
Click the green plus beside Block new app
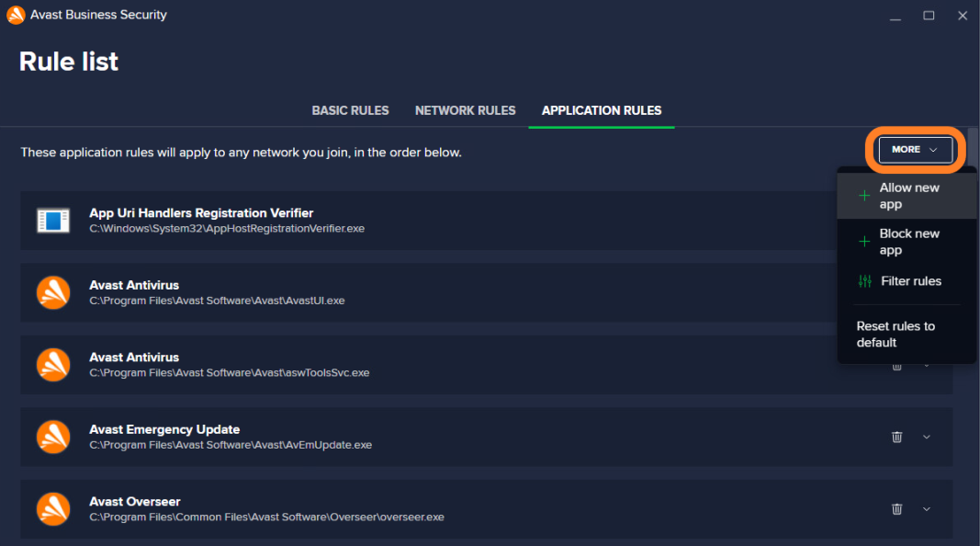click(864, 242)
